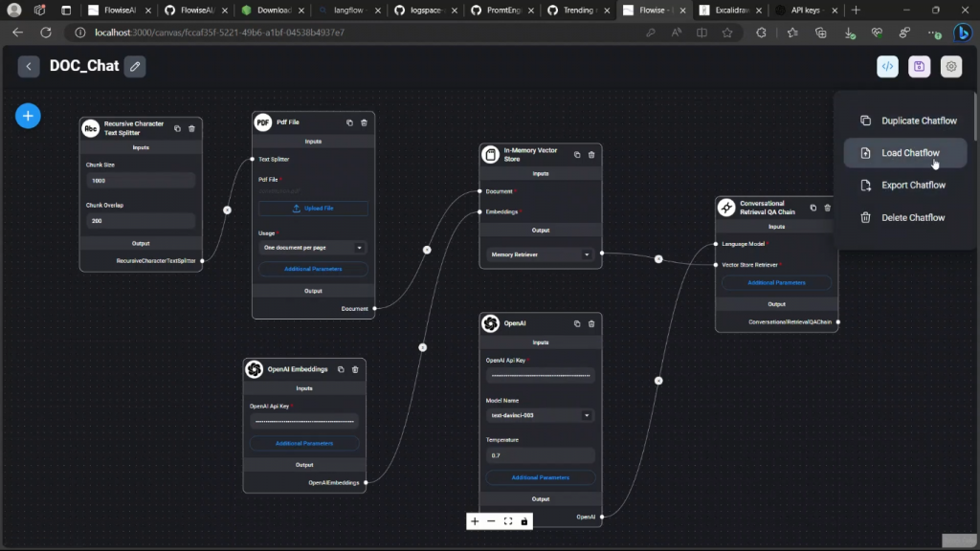Open the Bing sidebar icon
This screenshot has width=980, height=551.
pos(963,33)
